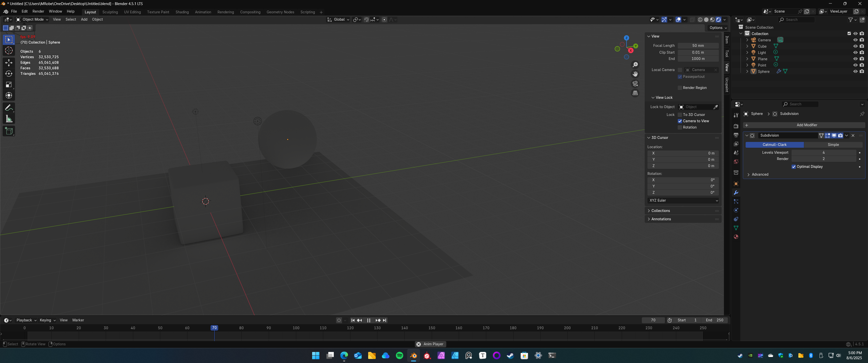Viewport: 868px width, 363px height.
Task: Open the Modifiers properties tab wrench icon
Action: click(x=736, y=193)
